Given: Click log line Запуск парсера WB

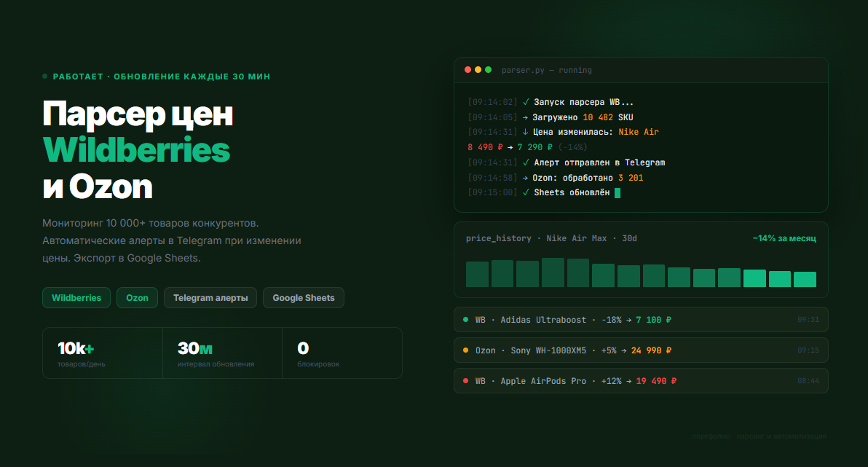Looking at the screenshot, I should coord(551,102).
